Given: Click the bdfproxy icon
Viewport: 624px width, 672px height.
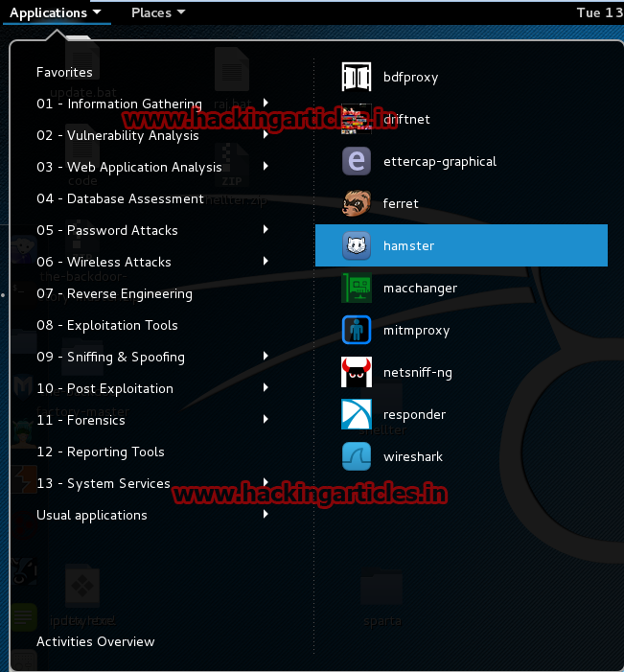Looking at the screenshot, I should pyautogui.click(x=357, y=77).
